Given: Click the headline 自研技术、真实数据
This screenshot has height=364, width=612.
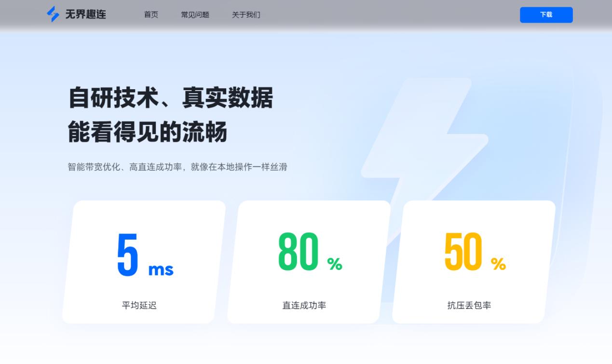Looking at the screenshot, I should (x=170, y=98).
